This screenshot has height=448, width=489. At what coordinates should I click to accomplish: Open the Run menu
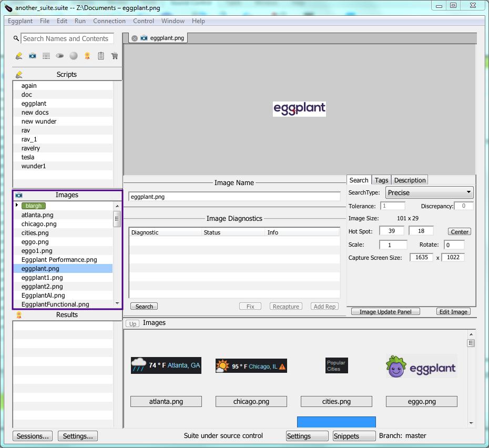click(x=80, y=21)
